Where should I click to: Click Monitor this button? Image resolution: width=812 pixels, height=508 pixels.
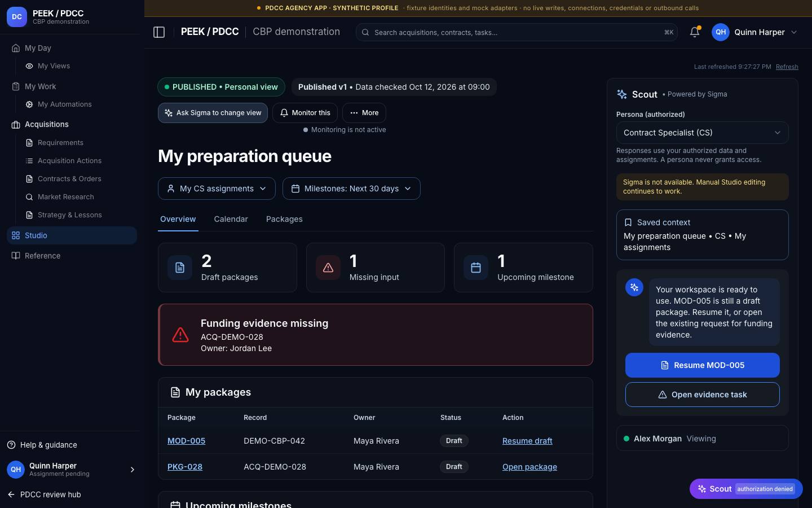(305, 113)
